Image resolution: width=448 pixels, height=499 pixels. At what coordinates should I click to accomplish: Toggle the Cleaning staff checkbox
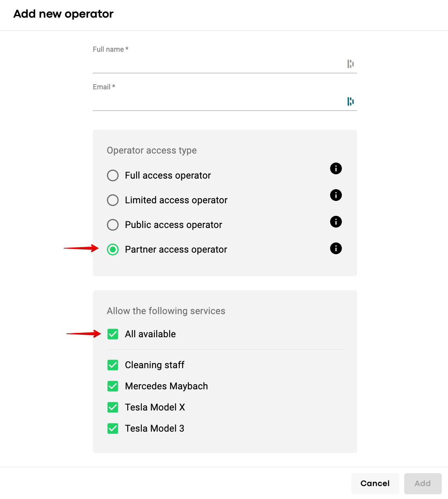113,365
